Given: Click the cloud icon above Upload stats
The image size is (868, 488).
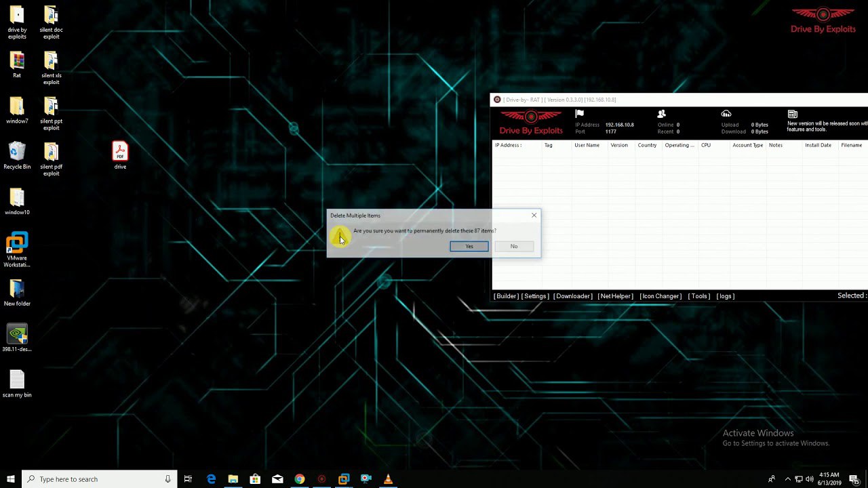Looking at the screenshot, I should (x=726, y=114).
